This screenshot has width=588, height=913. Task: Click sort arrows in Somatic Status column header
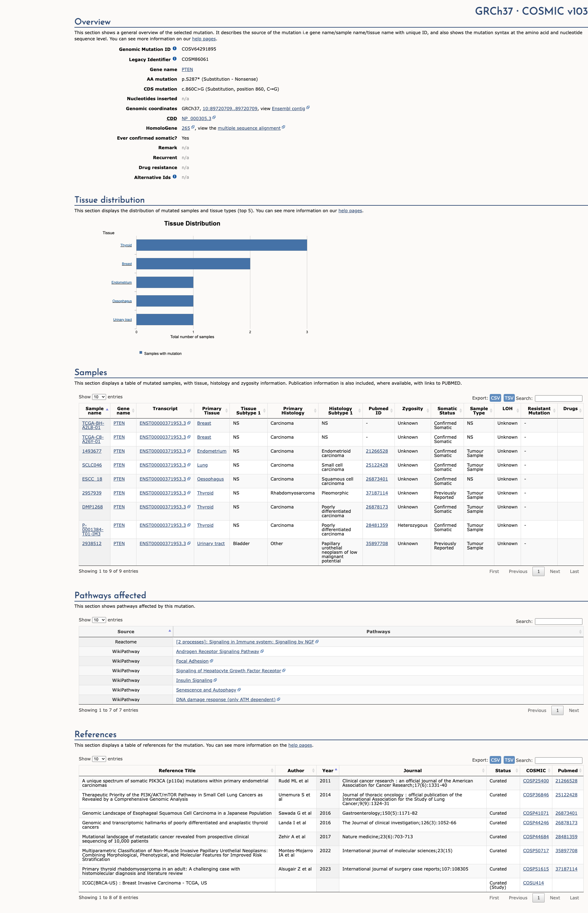pos(461,410)
